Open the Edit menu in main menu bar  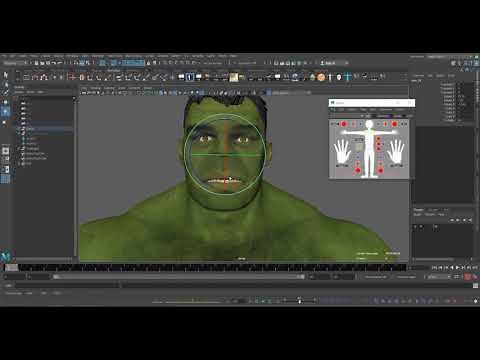[12, 56]
